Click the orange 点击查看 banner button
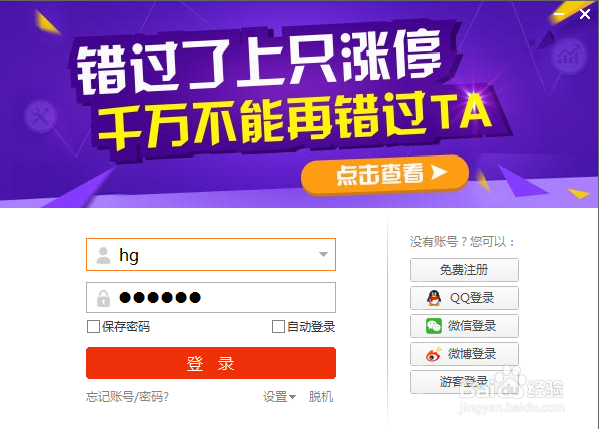 coord(385,175)
